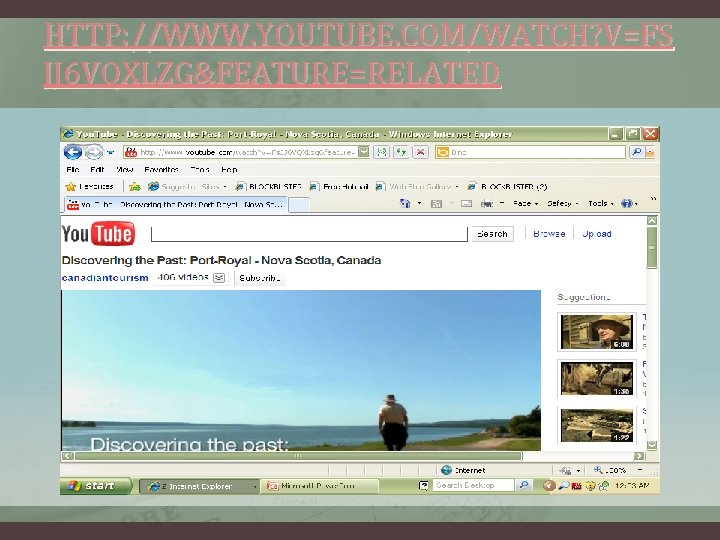
Task: Open the suggested video with 6:08 duration
Action: tap(596, 332)
